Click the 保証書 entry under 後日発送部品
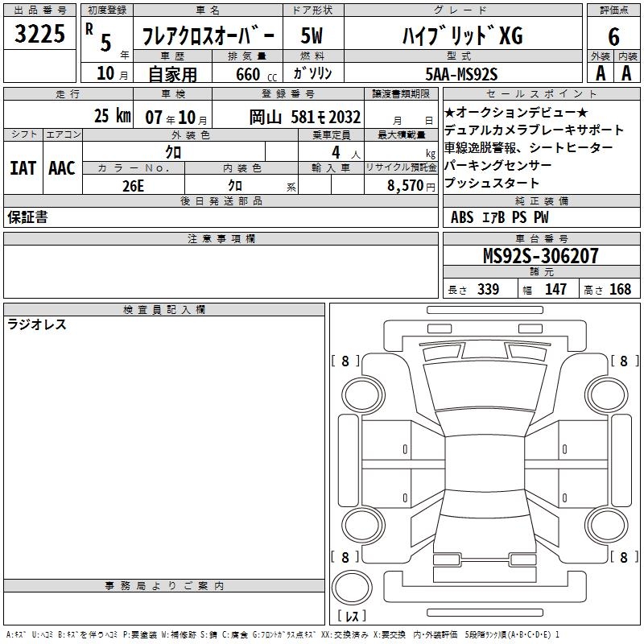 [x=27, y=217]
